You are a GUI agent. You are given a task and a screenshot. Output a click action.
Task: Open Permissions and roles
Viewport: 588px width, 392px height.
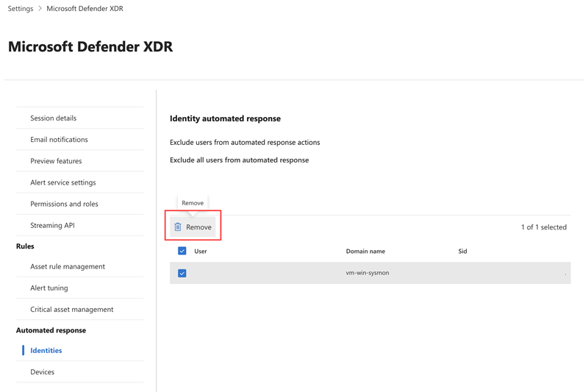(x=64, y=204)
